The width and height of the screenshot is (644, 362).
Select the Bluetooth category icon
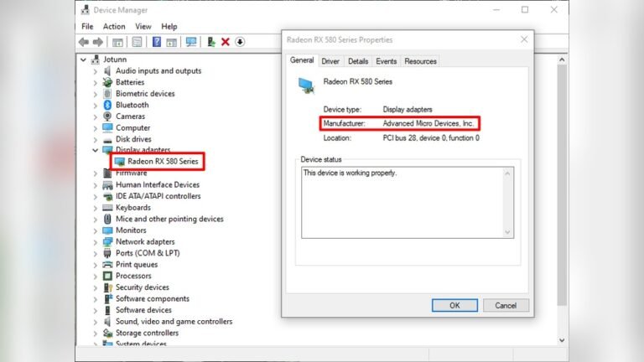coord(107,105)
